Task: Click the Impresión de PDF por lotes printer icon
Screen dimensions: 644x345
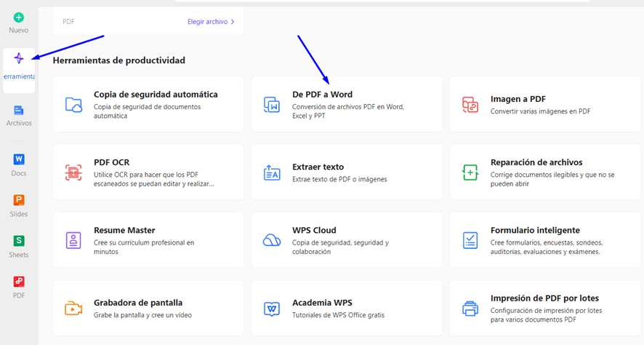Action: click(x=470, y=309)
